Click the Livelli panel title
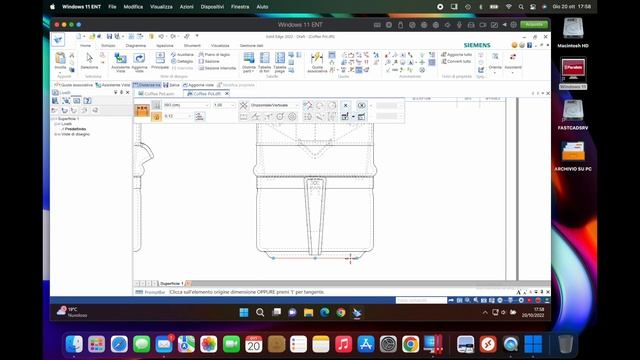Image resolution: width=640 pixels, height=360 pixels. 65,93
